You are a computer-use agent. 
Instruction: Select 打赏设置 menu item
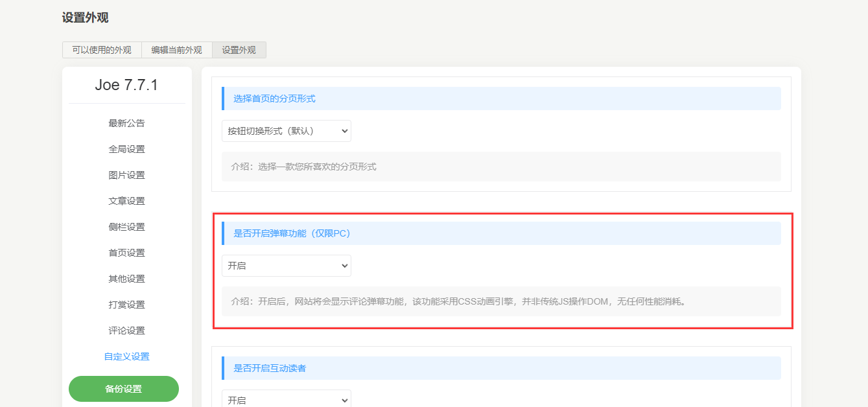[127, 305]
